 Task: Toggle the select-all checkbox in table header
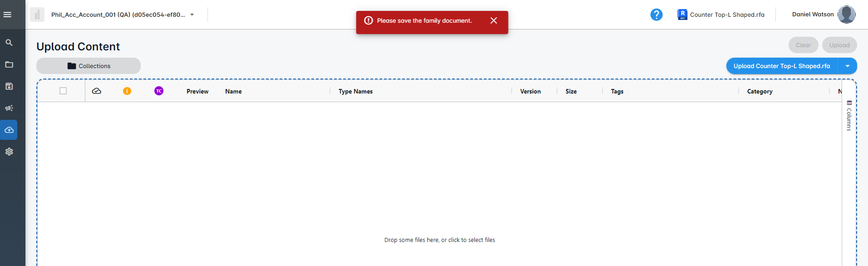point(63,91)
